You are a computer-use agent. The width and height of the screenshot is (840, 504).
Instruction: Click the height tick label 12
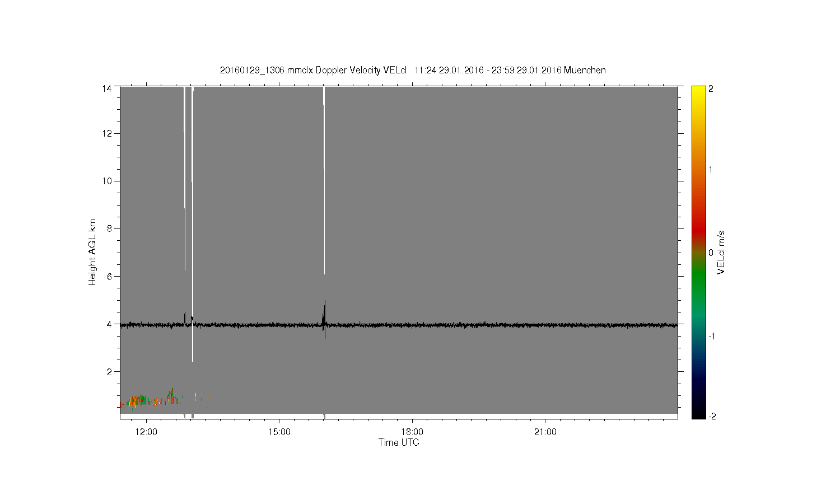107,133
